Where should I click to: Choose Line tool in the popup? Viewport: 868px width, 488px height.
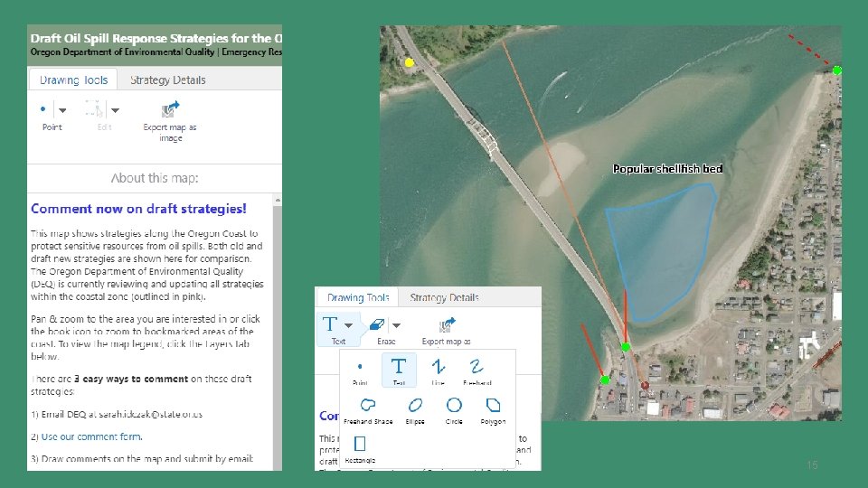[x=438, y=371]
